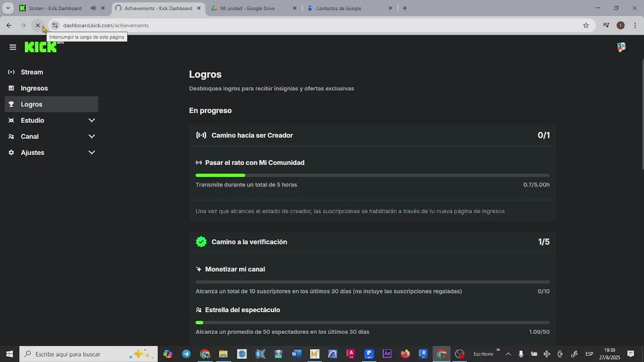Screen dimensions: 644x362
Task: Click the Monetizar mi canal sparkle icon
Action: (199, 269)
